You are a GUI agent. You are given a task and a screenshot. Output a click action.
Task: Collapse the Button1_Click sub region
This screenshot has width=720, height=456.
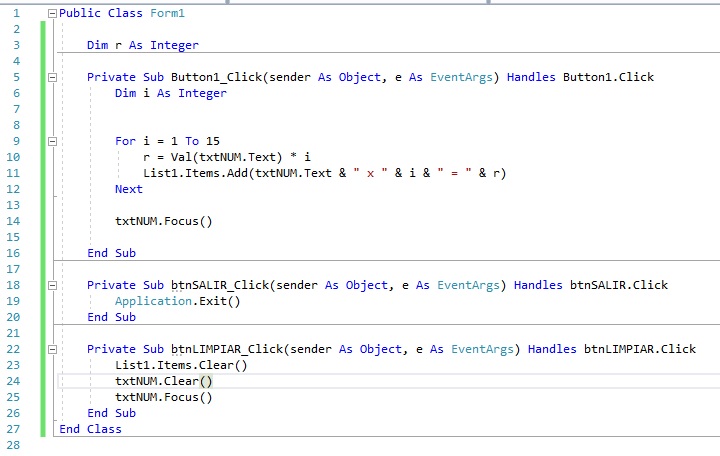(x=53, y=77)
